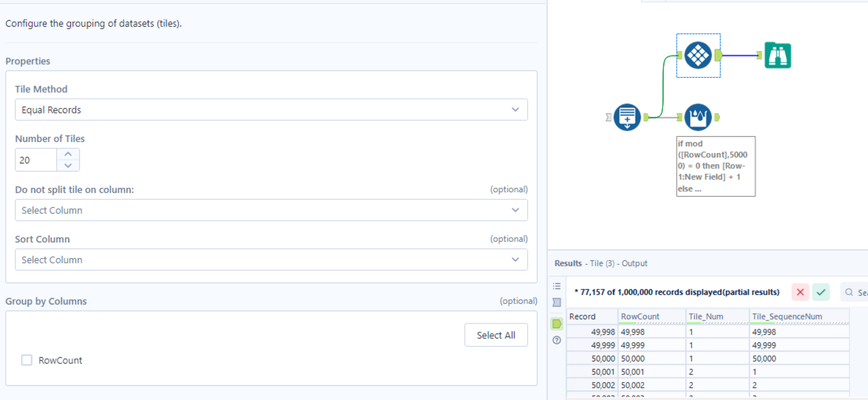Click the help question mark icon in results

pyautogui.click(x=557, y=340)
